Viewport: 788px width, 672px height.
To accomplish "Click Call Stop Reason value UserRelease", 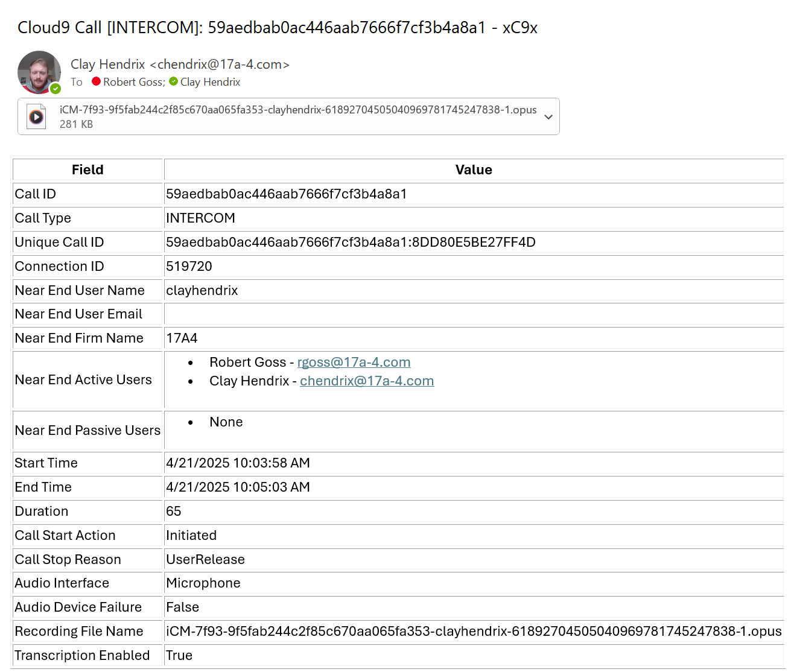I will pos(205,559).
